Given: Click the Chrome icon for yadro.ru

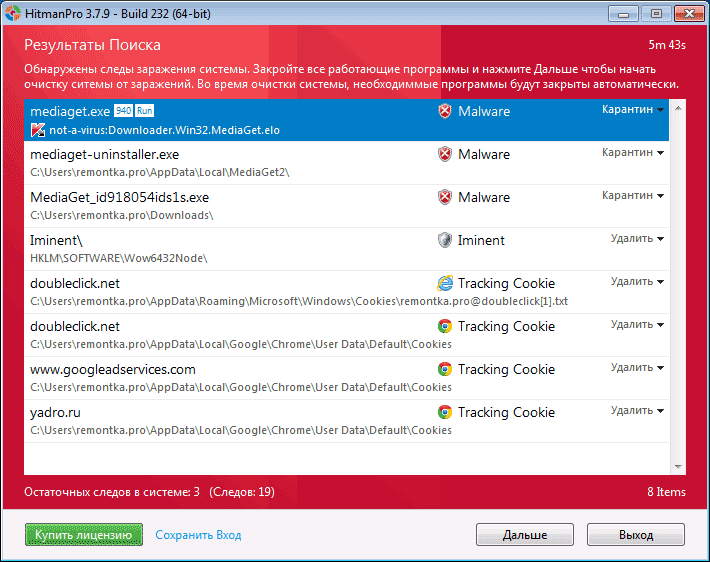Looking at the screenshot, I should click(445, 412).
